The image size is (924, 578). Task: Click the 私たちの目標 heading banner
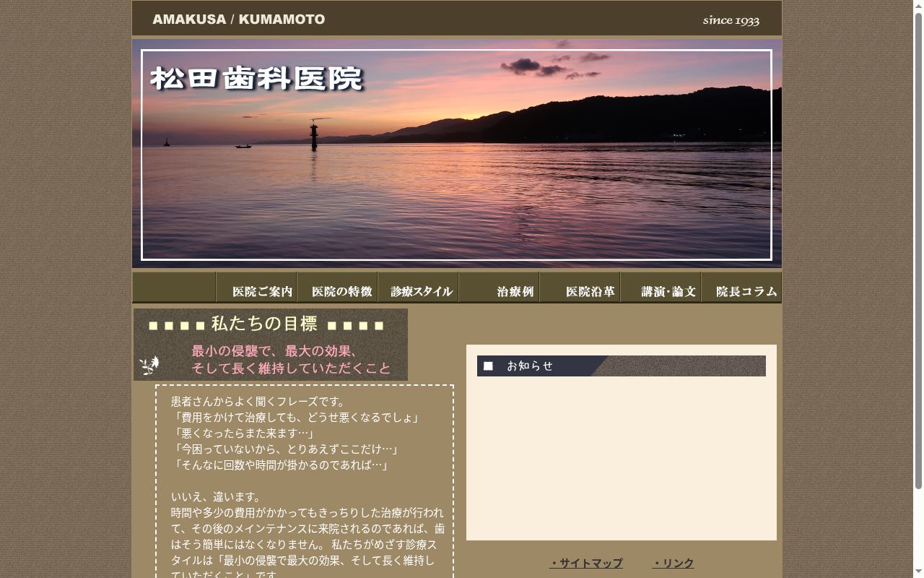271,345
